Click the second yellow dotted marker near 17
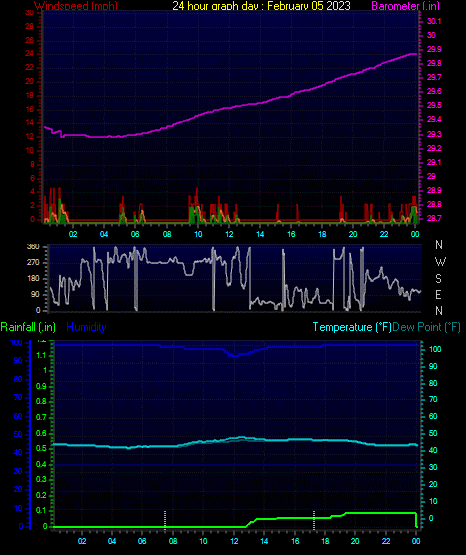This screenshot has height=555, width=466. (314, 520)
